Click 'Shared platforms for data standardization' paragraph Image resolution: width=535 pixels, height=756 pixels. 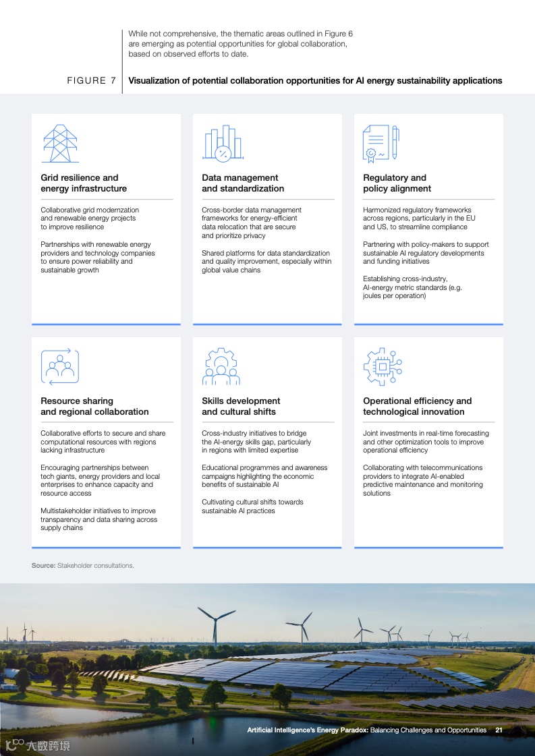click(266, 262)
